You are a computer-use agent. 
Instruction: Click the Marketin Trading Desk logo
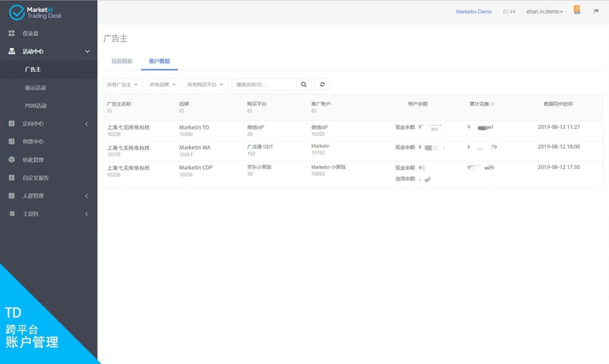tap(36, 12)
